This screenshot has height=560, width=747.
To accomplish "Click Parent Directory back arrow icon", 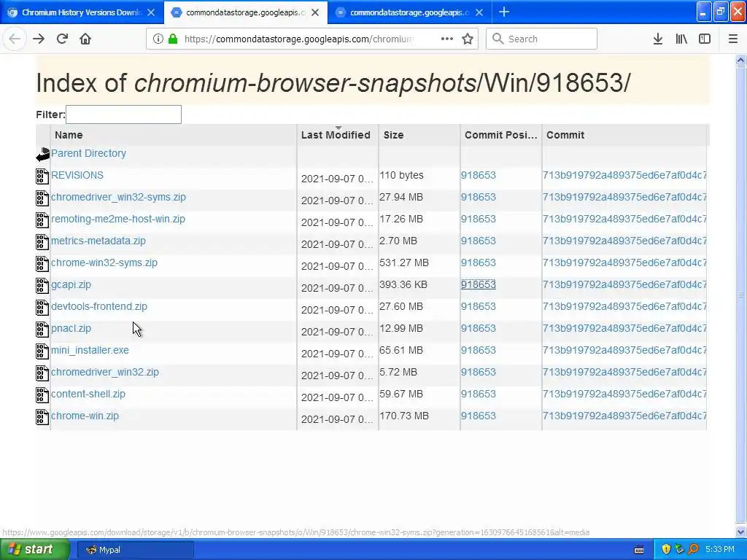I will [x=42, y=155].
